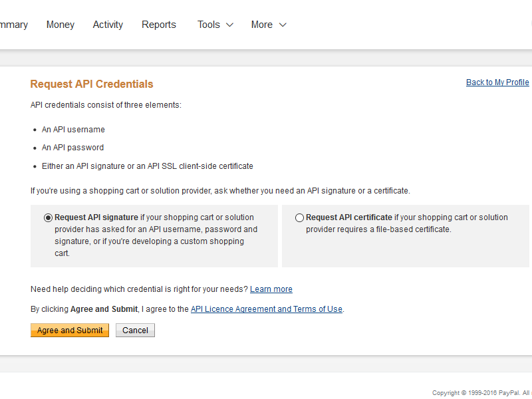This screenshot has height=399, width=532.
Task: Click the An API username bullet item
Action: [73, 130]
